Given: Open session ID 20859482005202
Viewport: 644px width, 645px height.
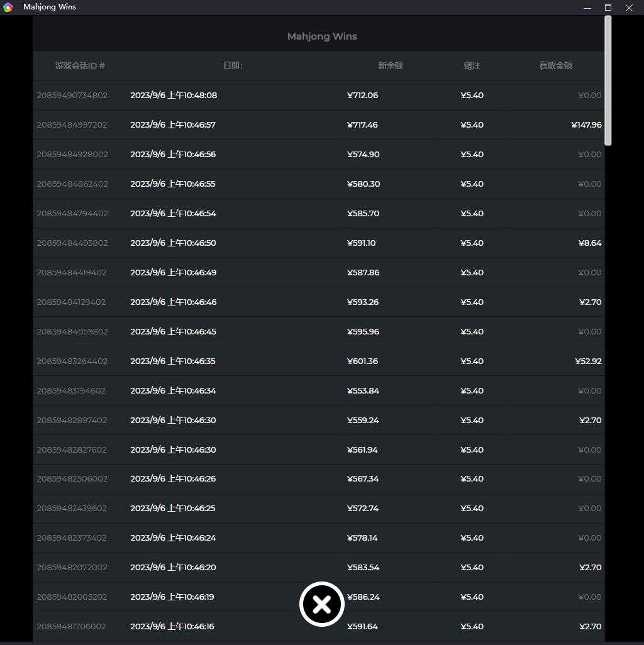Looking at the screenshot, I should coord(72,597).
